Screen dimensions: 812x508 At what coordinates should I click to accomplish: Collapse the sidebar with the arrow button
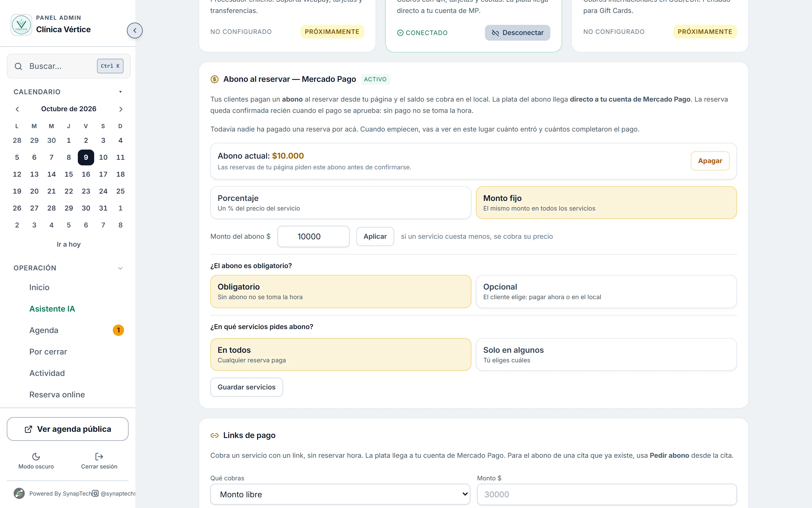134,30
